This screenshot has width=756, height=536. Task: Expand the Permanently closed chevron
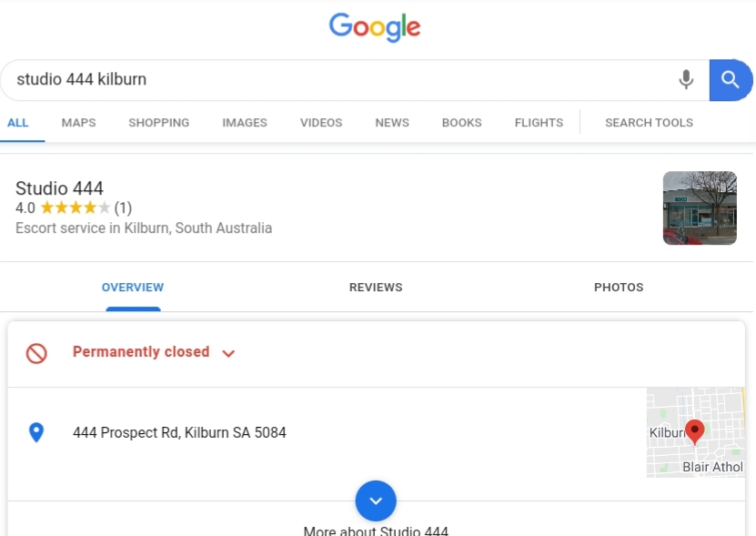(x=228, y=354)
